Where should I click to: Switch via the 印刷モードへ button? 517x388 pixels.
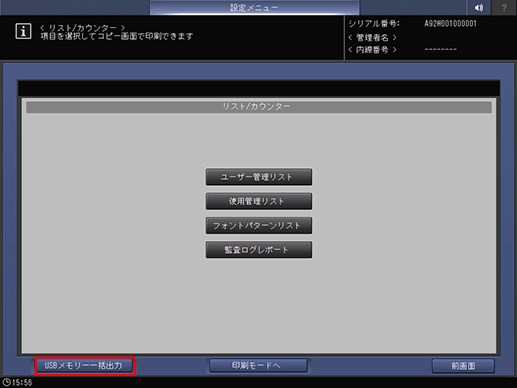(x=258, y=365)
